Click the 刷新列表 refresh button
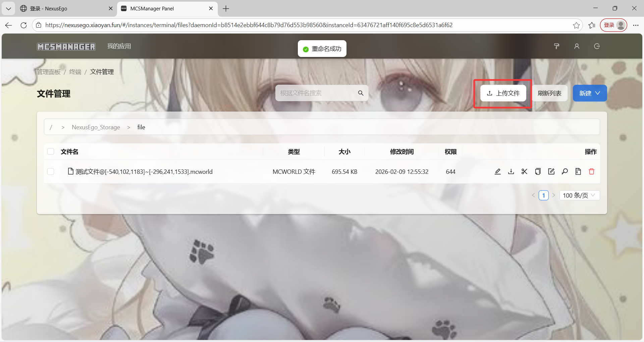The width and height of the screenshot is (644, 342). [x=549, y=93]
